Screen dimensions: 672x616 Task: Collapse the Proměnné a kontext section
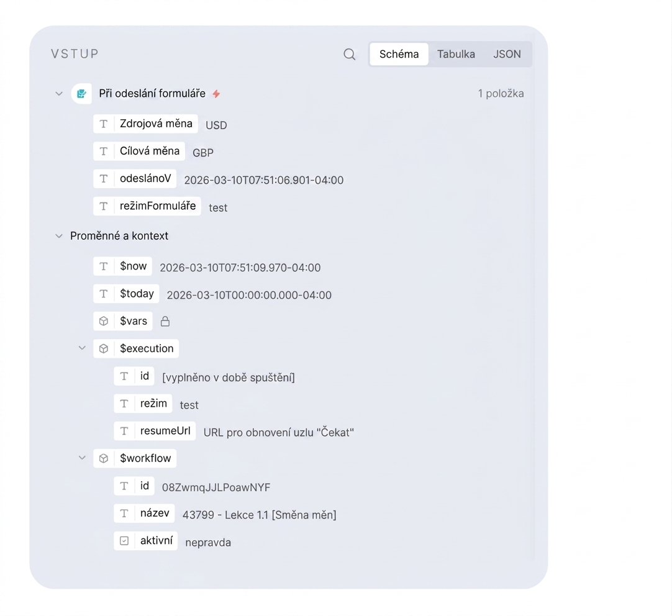[x=59, y=236]
